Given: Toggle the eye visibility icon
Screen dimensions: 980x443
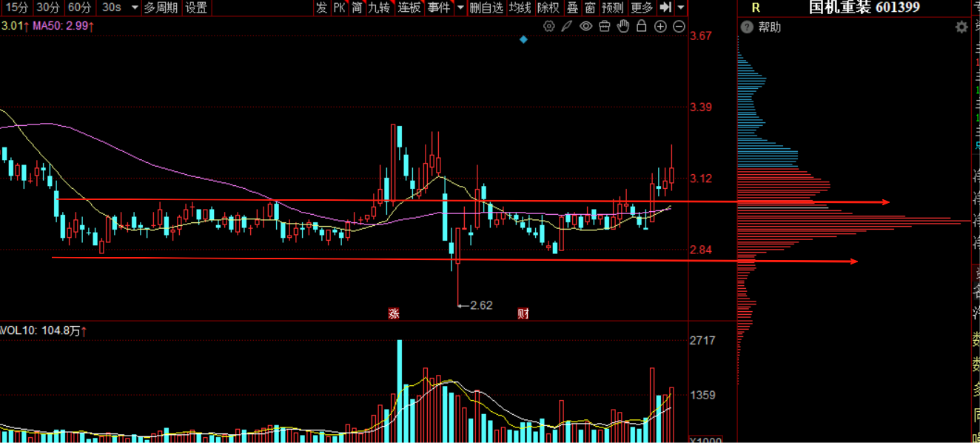Looking at the screenshot, I should click(585, 26).
